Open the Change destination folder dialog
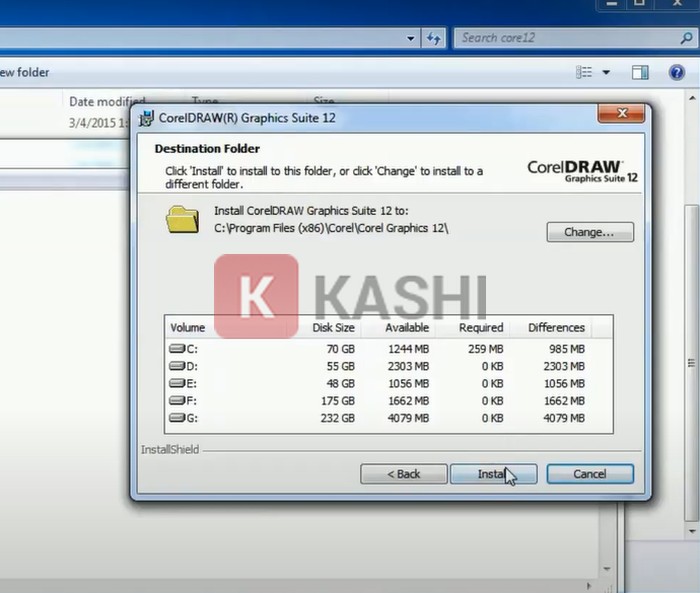Viewport: 700px width, 593px height. (x=590, y=232)
